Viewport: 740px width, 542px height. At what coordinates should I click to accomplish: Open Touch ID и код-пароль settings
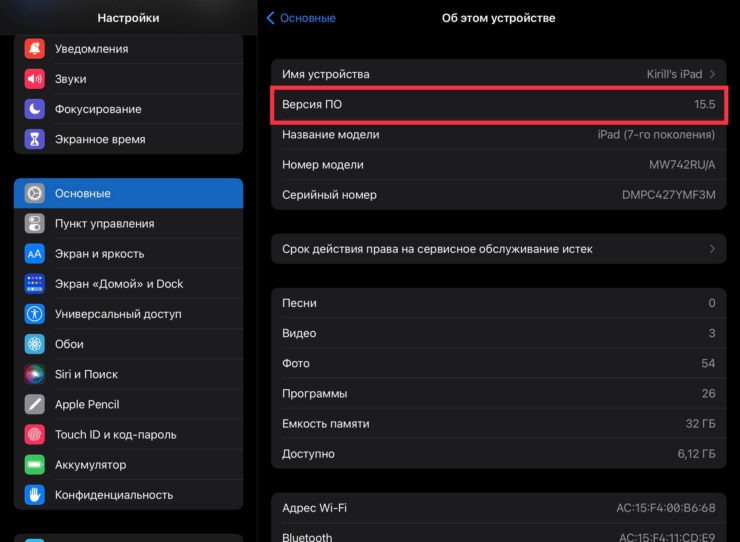(128, 435)
